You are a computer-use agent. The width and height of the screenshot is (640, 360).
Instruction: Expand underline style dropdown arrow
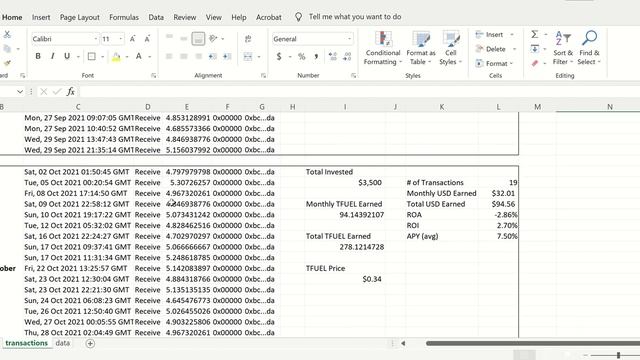click(x=78, y=57)
